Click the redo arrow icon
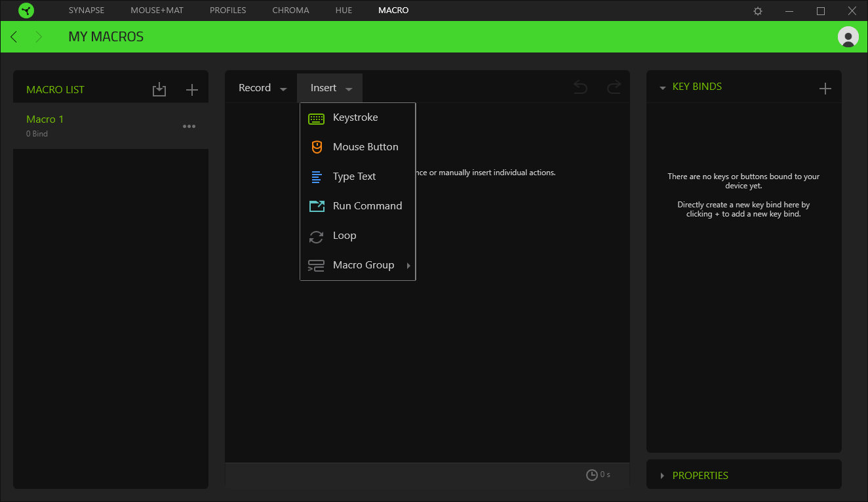 [x=614, y=87]
